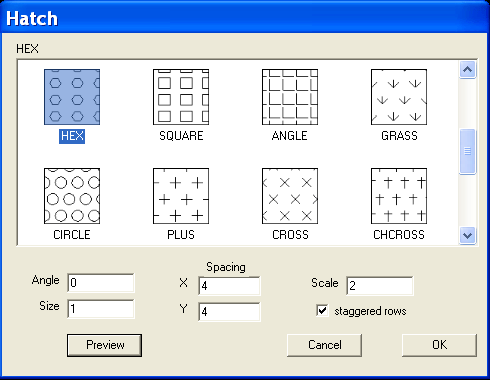490x380 pixels.
Task: Pick the PLUS hatch pattern
Action: click(x=181, y=196)
